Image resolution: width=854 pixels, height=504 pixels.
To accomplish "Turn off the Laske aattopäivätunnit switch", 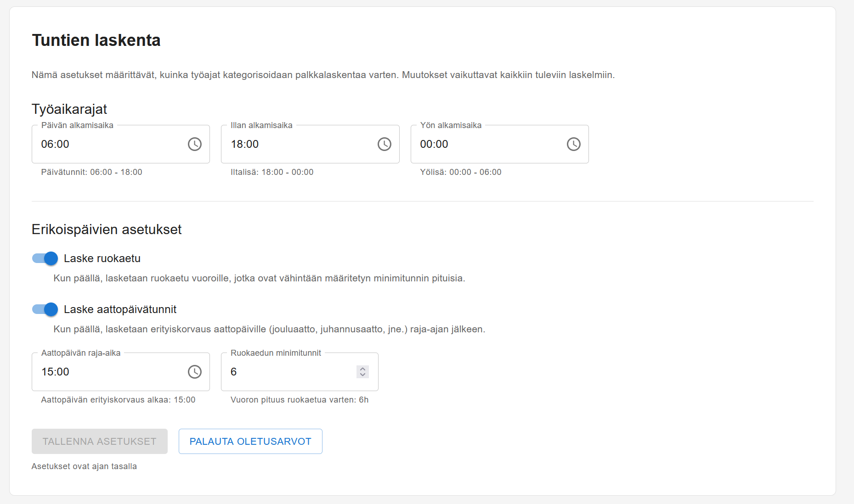I will (x=45, y=309).
